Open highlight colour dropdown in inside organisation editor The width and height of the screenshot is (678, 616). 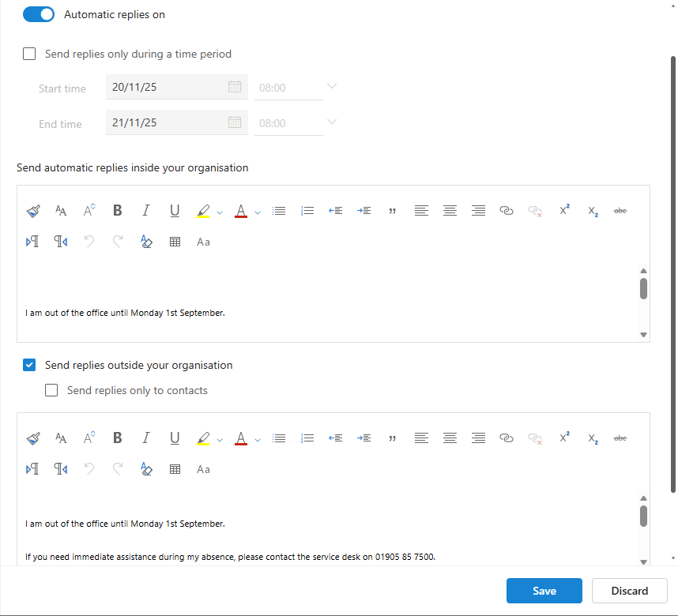pyautogui.click(x=220, y=212)
